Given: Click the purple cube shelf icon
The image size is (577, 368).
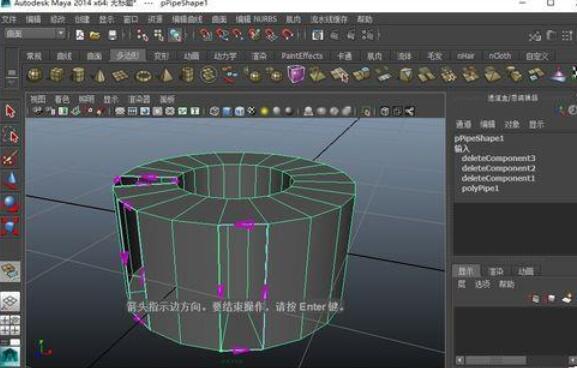Looking at the screenshot, I should coord(296,74).
